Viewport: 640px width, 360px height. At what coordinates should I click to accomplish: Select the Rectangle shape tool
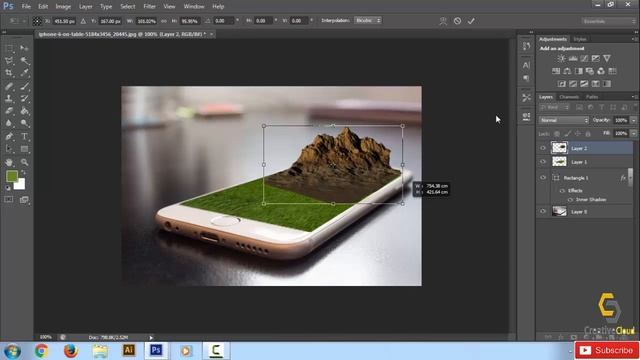click(x=24, y=149)
